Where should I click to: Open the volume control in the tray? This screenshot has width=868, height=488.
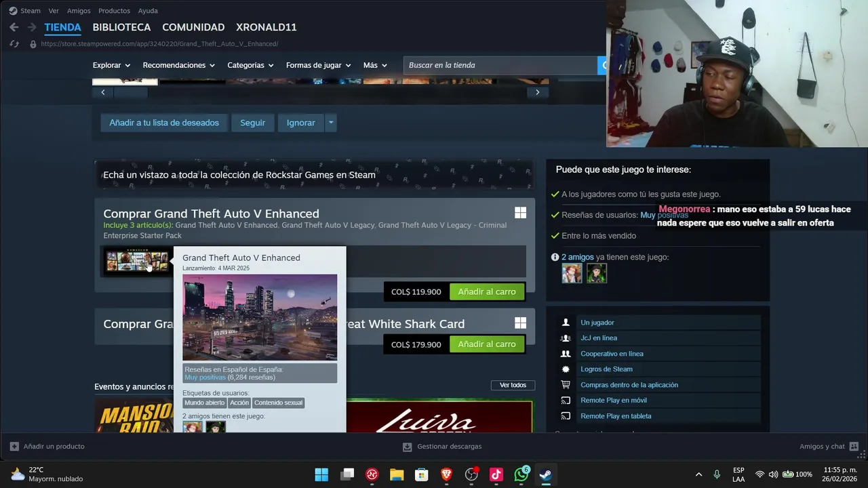pyautogui.click(x=773, y=474)
